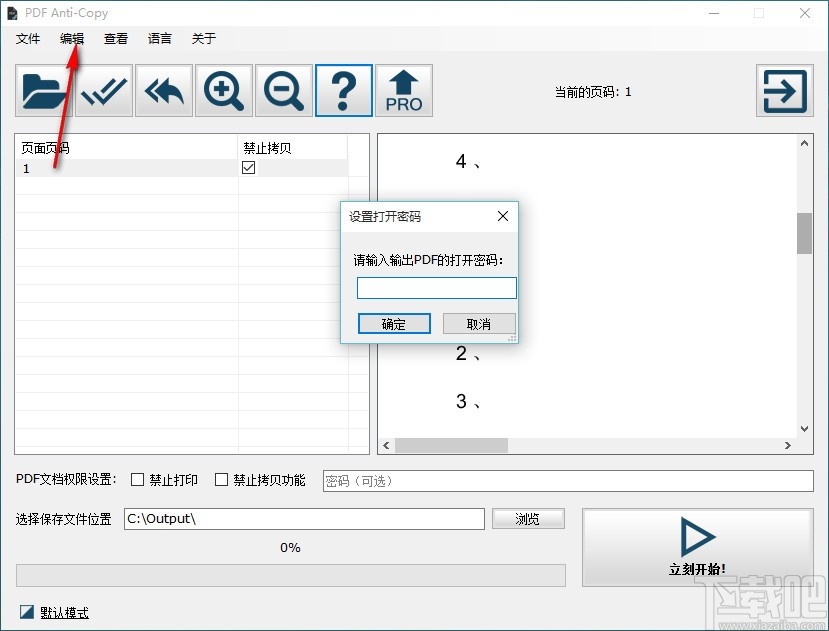Open help with the question mark icon

tap(343, 90)
